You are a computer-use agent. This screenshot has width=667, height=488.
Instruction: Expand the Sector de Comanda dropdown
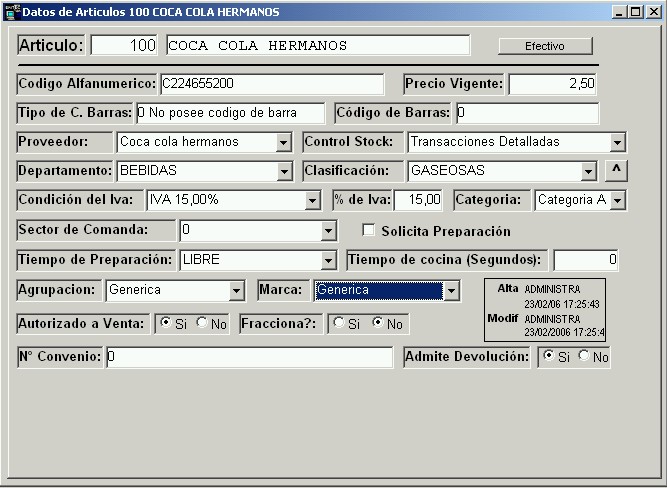328,231
